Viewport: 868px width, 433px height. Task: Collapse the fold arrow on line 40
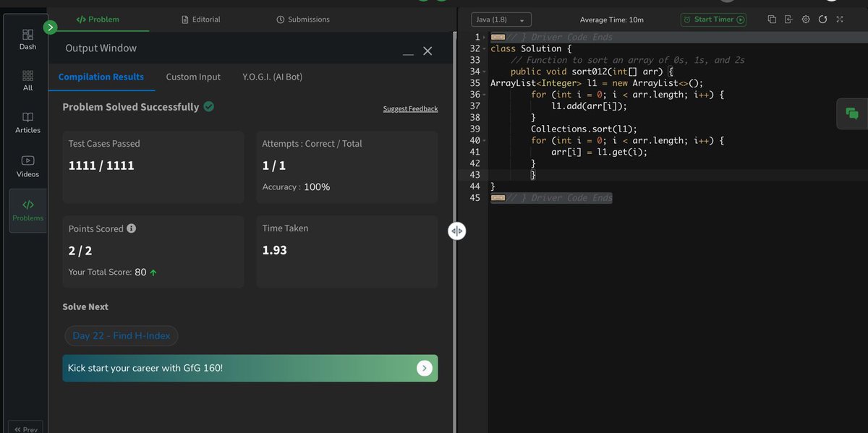click(485, 140)
